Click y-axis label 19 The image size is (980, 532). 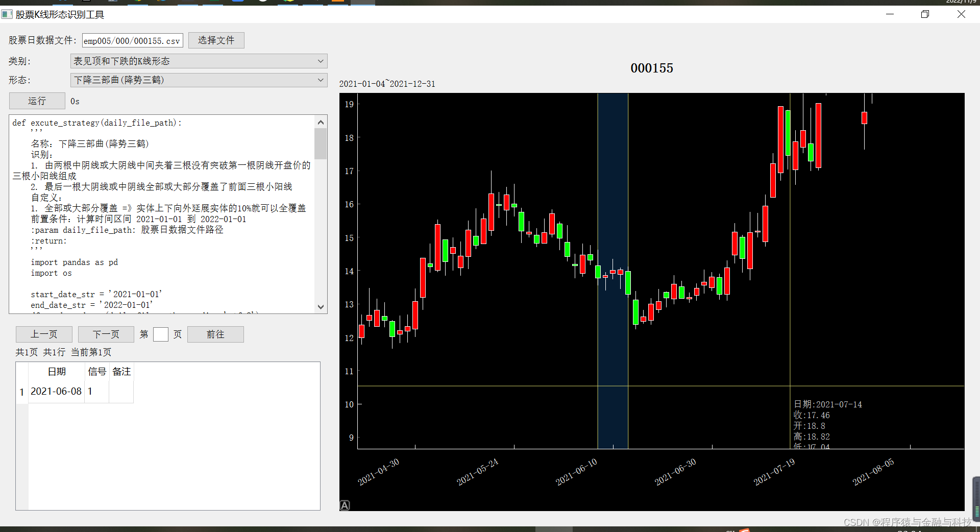[x=349, y=104]
